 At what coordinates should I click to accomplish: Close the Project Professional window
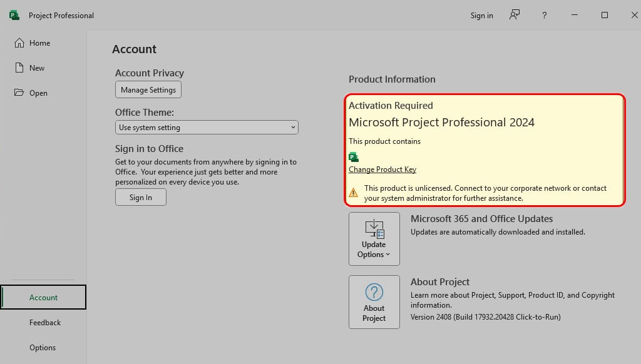pyautogui.click(x=635, y=15)
